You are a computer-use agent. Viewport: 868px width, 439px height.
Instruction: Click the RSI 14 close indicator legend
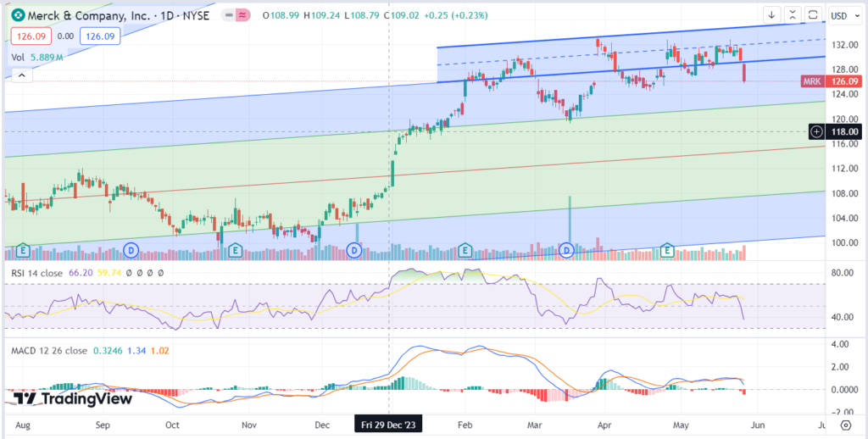38,272
